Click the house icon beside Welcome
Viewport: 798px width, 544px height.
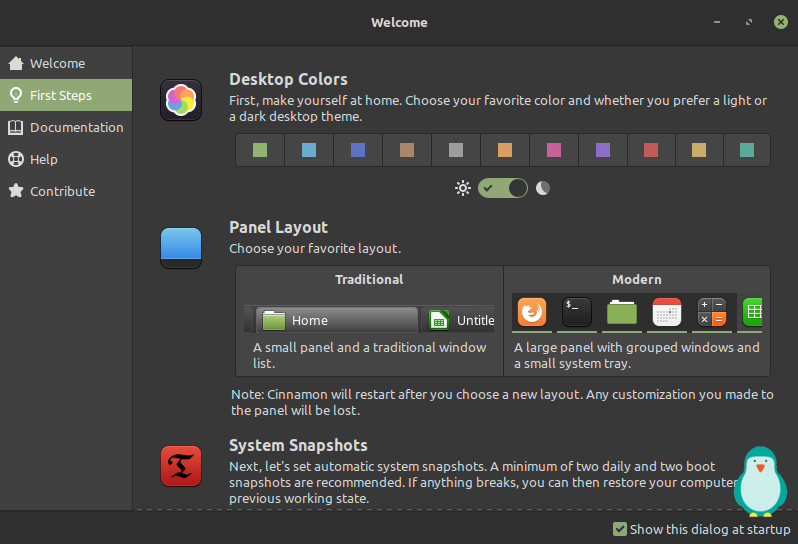pyautogui.click(x=16, y=63)
